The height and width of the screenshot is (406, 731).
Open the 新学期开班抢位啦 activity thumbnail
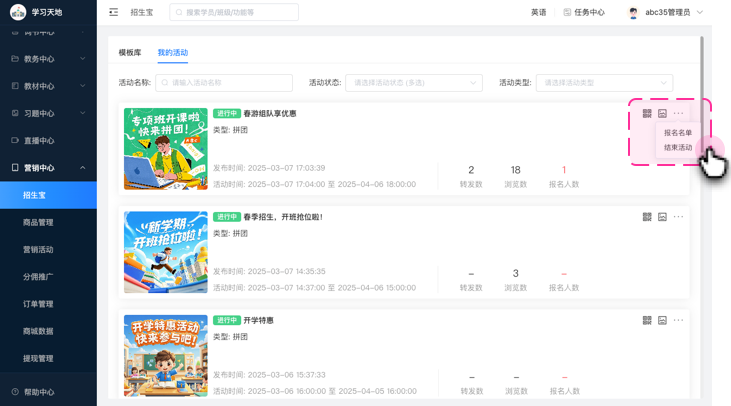(x=166, y=252)
